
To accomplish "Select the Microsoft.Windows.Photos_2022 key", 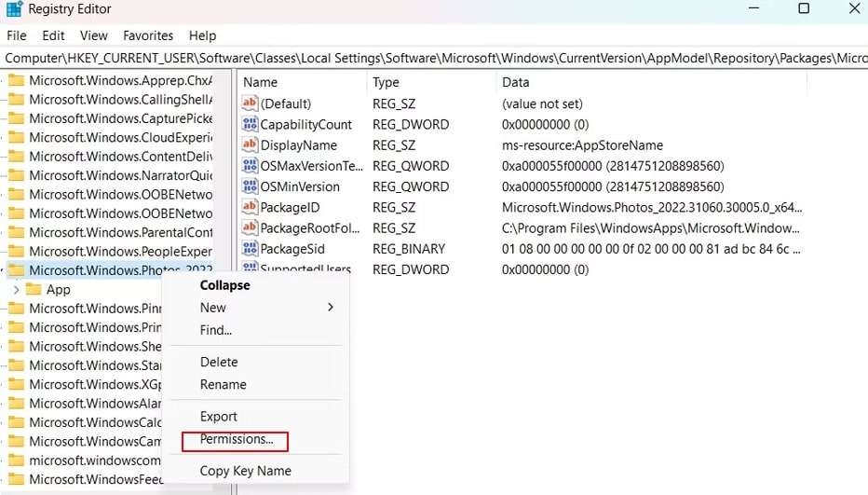I will [121, 270].
